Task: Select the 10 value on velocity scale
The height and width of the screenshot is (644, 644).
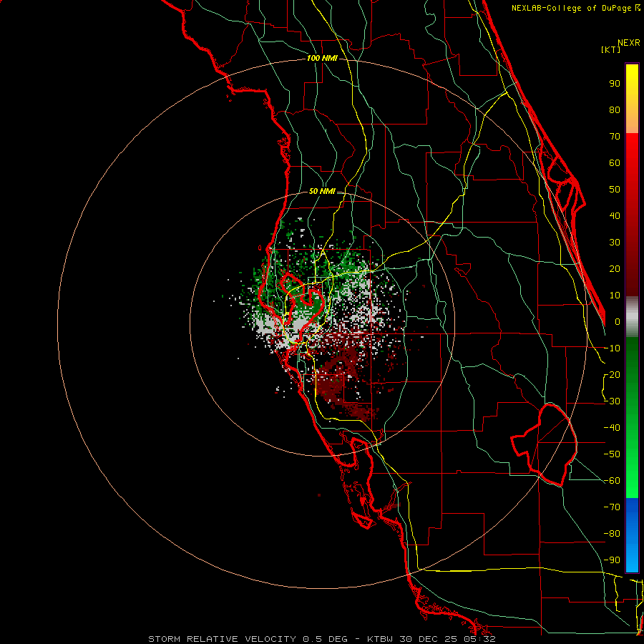Action: pos(615,296)
